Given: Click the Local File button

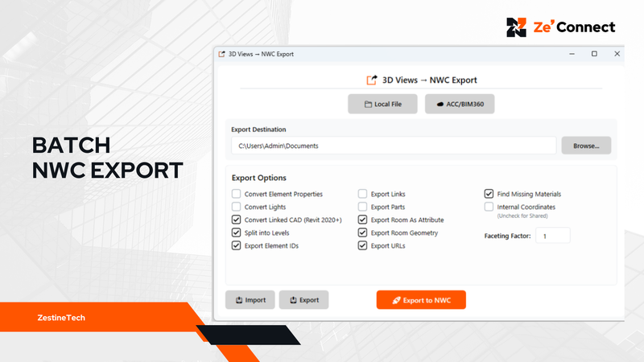Looking at the screenshot, I should pos(382,104).
